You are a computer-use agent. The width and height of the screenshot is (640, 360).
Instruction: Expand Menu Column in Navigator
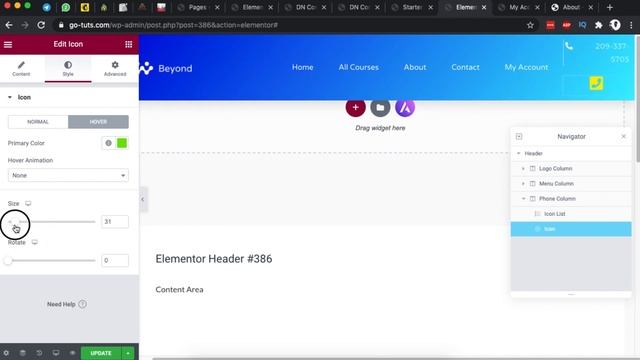coord(523,184)
